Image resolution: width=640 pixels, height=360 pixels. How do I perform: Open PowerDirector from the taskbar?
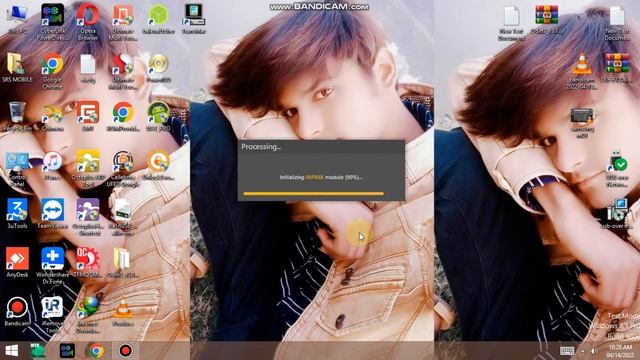pyautogui.click(x=67, y=351)
